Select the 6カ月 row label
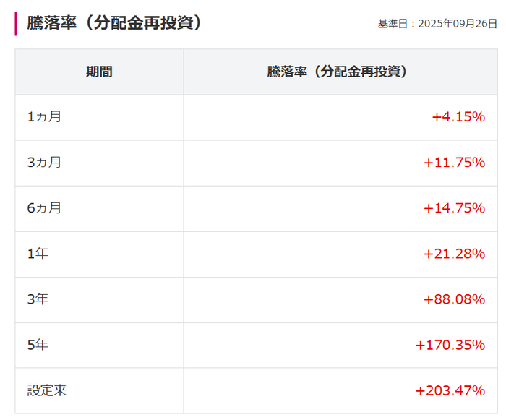This screenshot has width=506, height=420. pyautogui.click(x=44, y=208)
